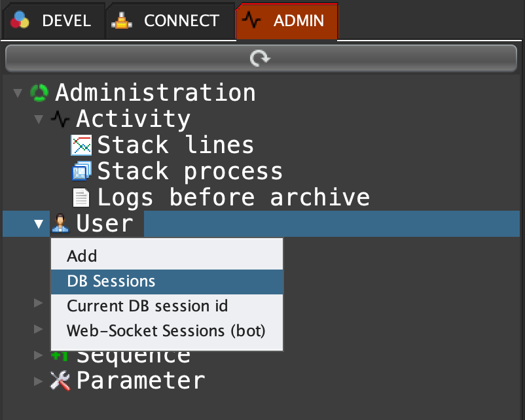Click the Parameter tools icon
The height and width of the screenshot is (420, 525).
[x=60, y=380]
